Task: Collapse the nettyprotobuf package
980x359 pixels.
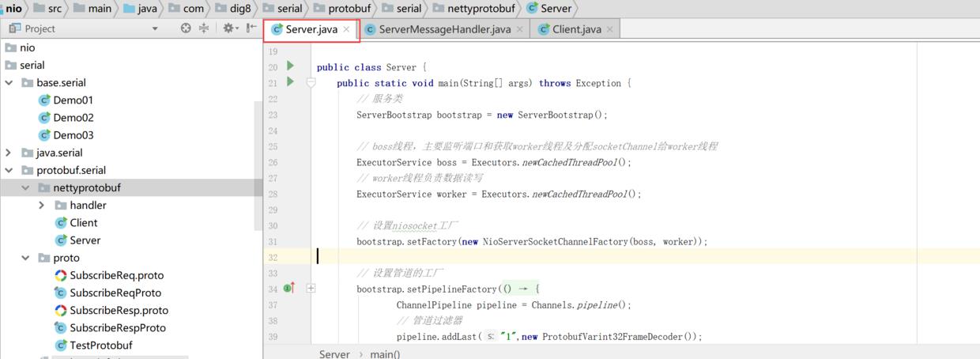Action: [25, 188]
